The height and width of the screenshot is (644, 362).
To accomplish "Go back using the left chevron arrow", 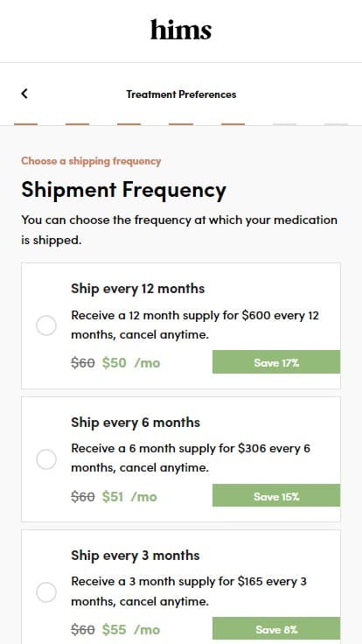I will 24,94.
